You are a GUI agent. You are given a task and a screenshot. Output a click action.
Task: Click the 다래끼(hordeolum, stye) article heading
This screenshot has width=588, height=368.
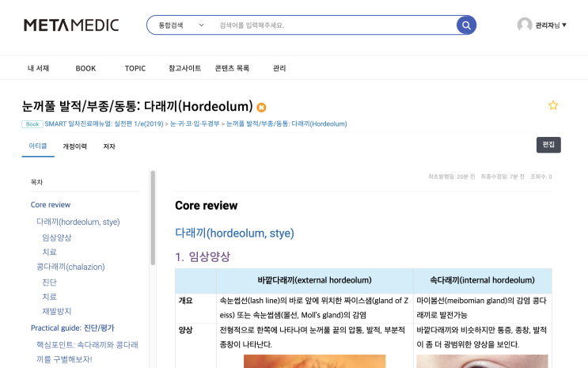[234, 233]
